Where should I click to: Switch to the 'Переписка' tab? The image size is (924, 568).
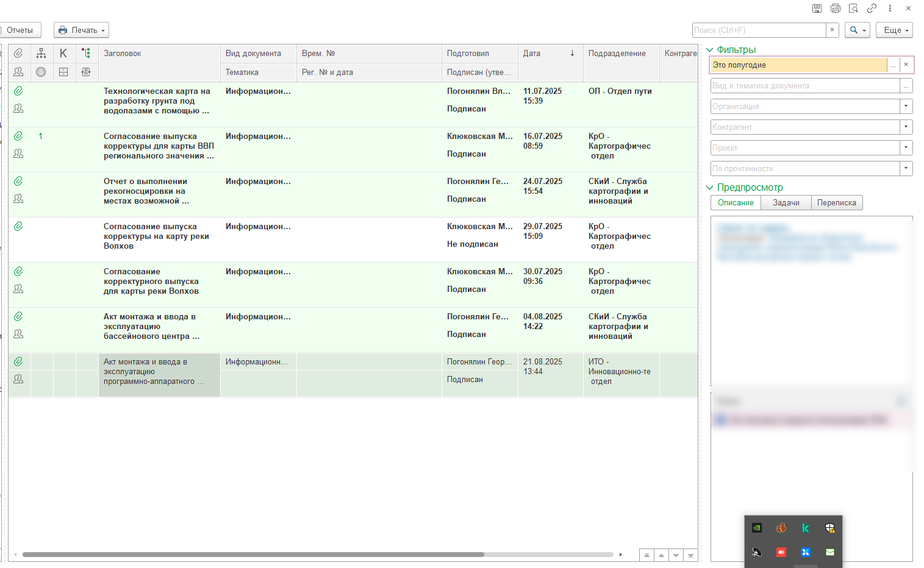pos(836,203)
